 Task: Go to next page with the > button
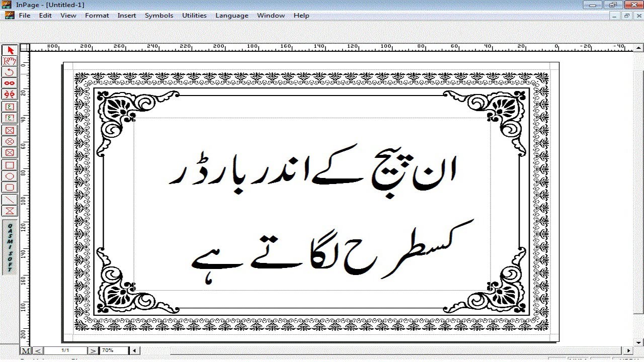(x=93, y=350)
